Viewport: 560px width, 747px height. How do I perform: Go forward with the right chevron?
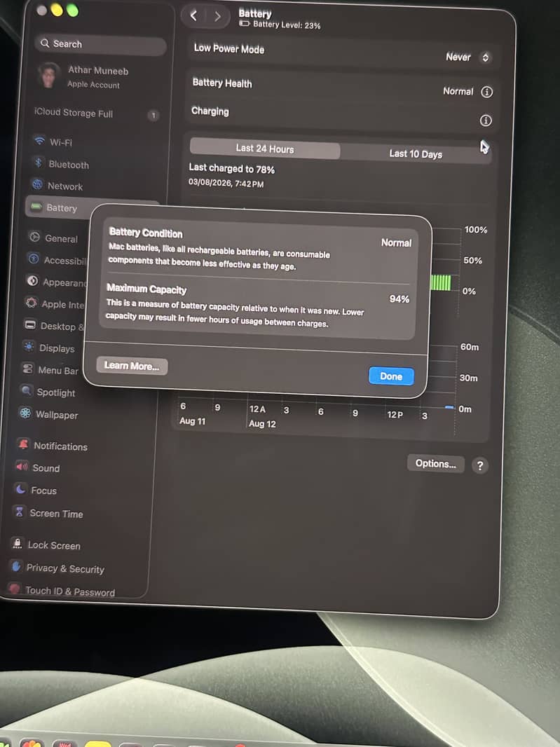click(x=217, y=17)
